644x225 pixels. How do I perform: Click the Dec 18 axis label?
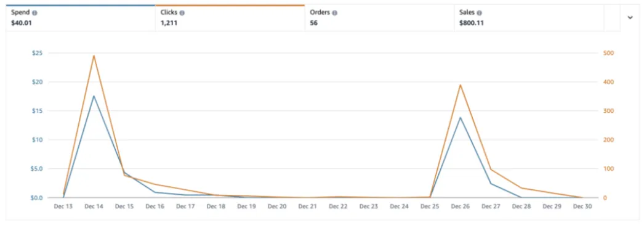click(216, 207)
